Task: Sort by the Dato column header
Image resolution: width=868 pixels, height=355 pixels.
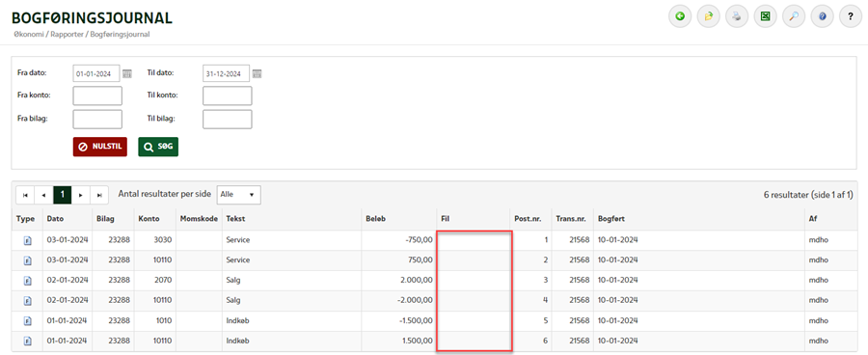Action: tap(55, 219)
